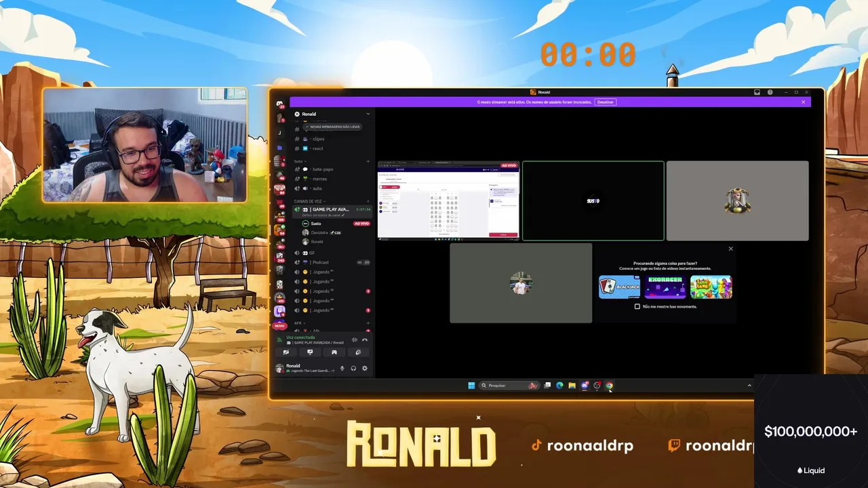868x488 pixels.
Task: Open Discord help icon in title bar
Action: 770,92
